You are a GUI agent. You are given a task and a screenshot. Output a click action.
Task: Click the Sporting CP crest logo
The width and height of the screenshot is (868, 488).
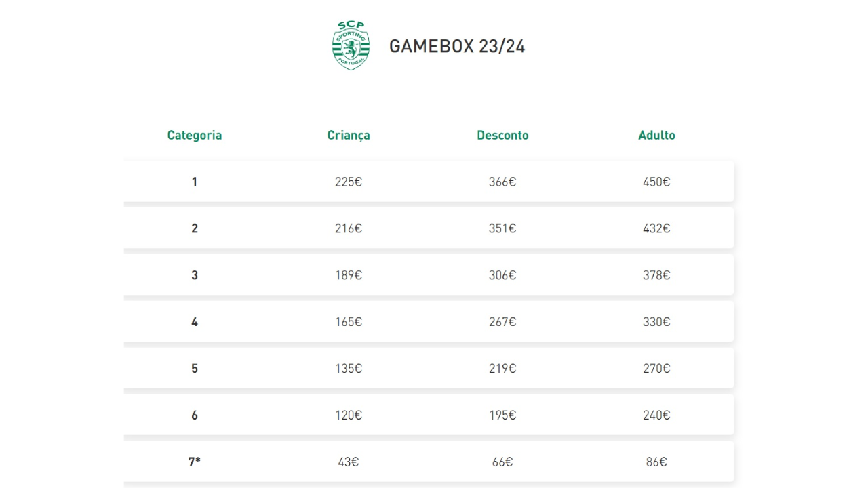coord(351,45)
